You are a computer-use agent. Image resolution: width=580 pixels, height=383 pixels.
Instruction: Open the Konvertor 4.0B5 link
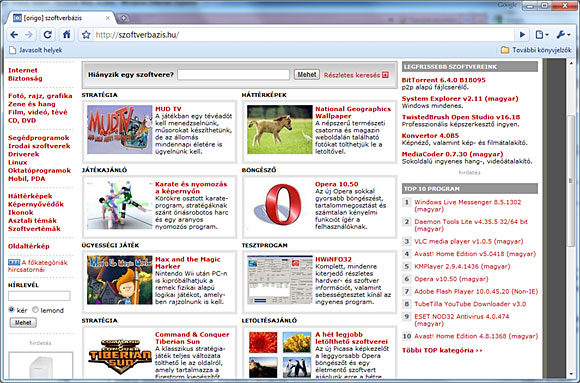(430, 135)
